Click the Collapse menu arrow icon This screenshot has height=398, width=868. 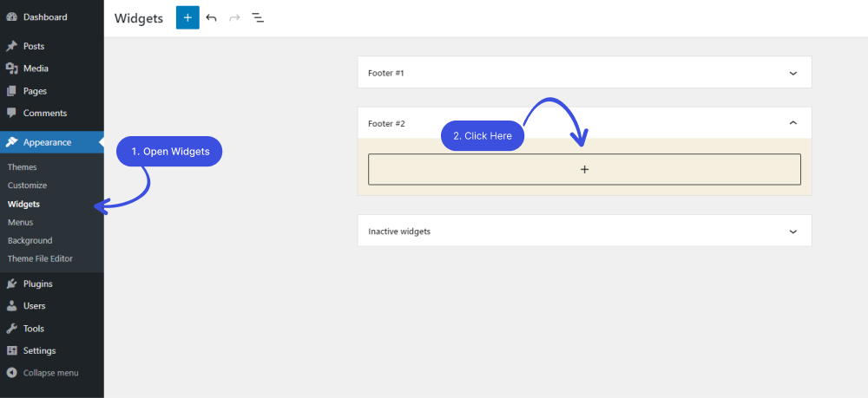(x=11, y=373)
